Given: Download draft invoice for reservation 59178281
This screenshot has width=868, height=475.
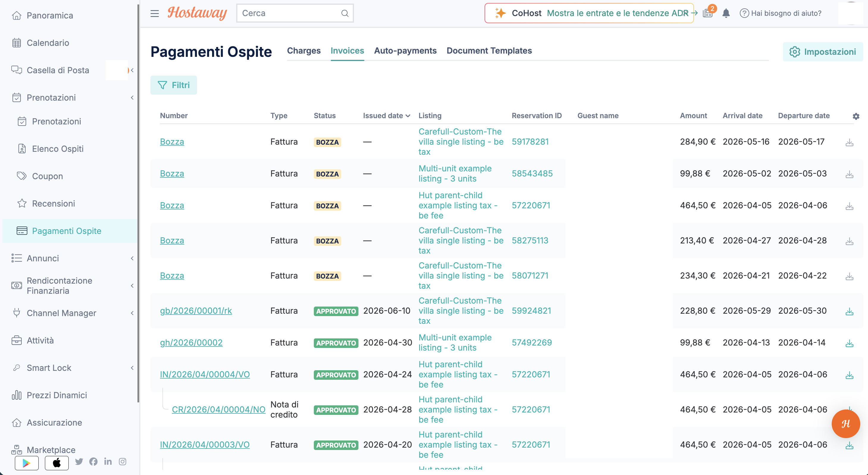Looking at the screenshot, I should pyautogui.click(x=850, y=143).
